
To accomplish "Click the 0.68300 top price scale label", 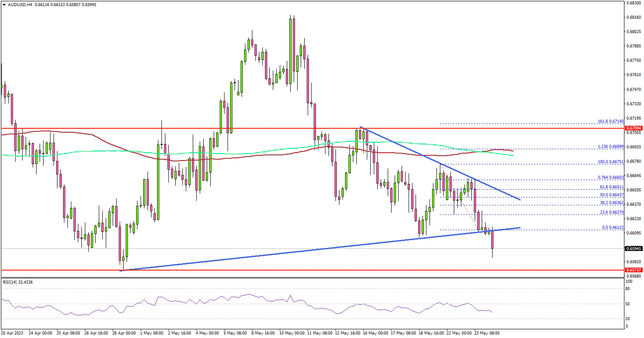I will (x=633, y=3).
